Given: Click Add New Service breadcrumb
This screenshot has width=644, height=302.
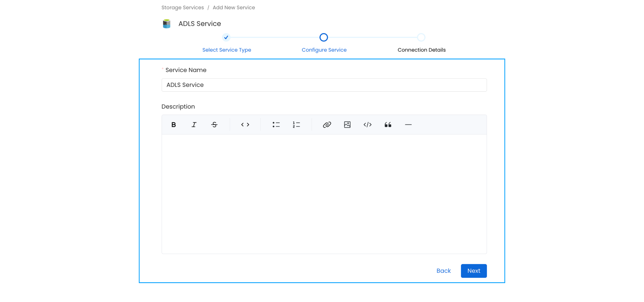Looking at the screenshot, I should [233, 7].
